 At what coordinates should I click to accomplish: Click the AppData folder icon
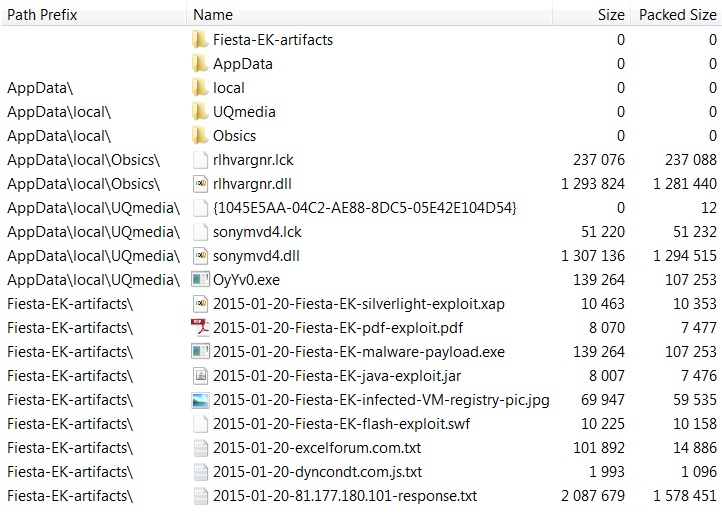click(x=200, y=64)
